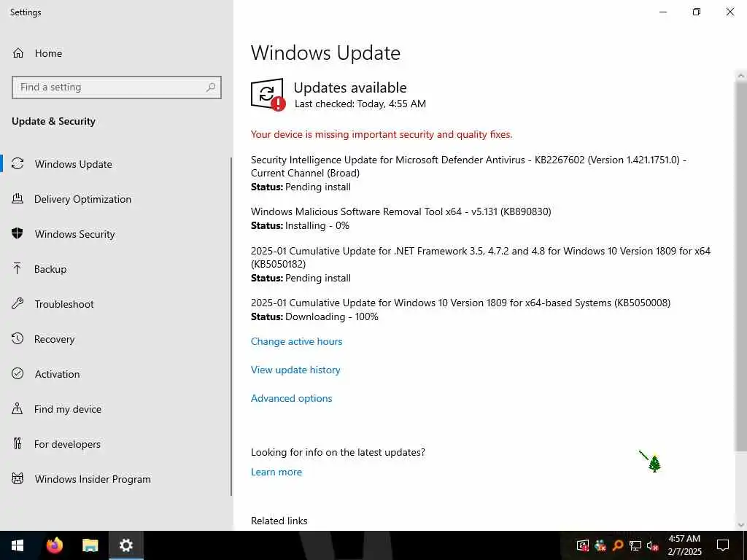This screenshot has height=560, width=747.
Task: Launch Firefox from the taskbar
Action: [54, 545]
